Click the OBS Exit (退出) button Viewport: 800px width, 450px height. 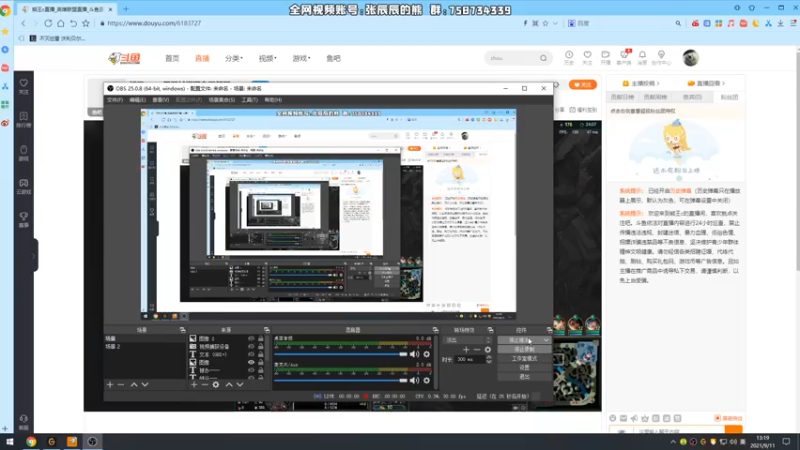point(524,377)
